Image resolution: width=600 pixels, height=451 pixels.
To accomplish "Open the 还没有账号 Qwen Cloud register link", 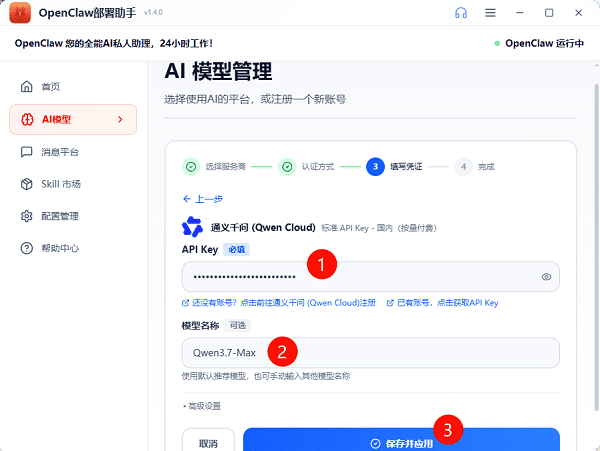I will pyautogui.click(x=279, y=303).
